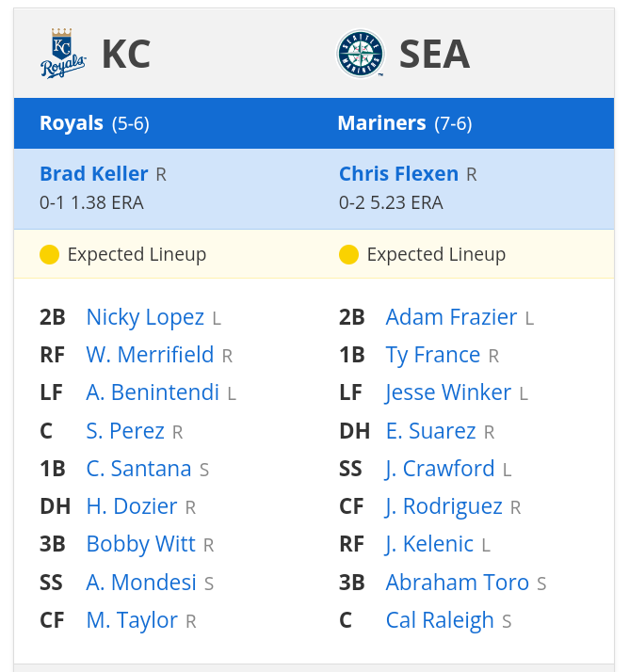Select Abraham Toro at third base
Viewport: 629px width, 672px height.
(x=457, y=583)
